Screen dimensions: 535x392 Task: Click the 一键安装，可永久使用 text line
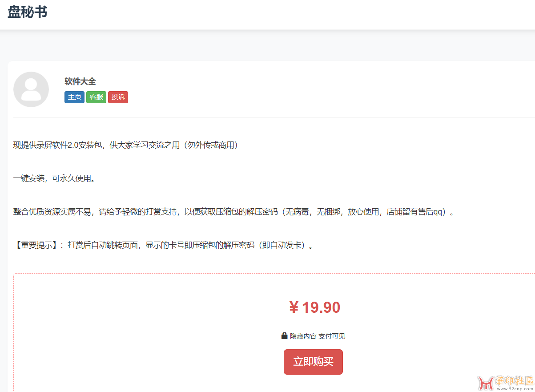tap(54, 178)
